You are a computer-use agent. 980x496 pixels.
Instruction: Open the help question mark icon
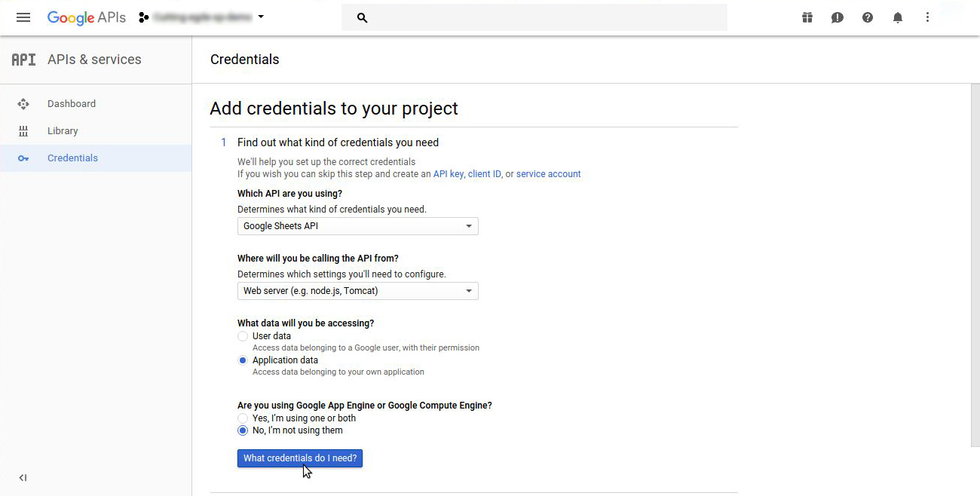868,17
